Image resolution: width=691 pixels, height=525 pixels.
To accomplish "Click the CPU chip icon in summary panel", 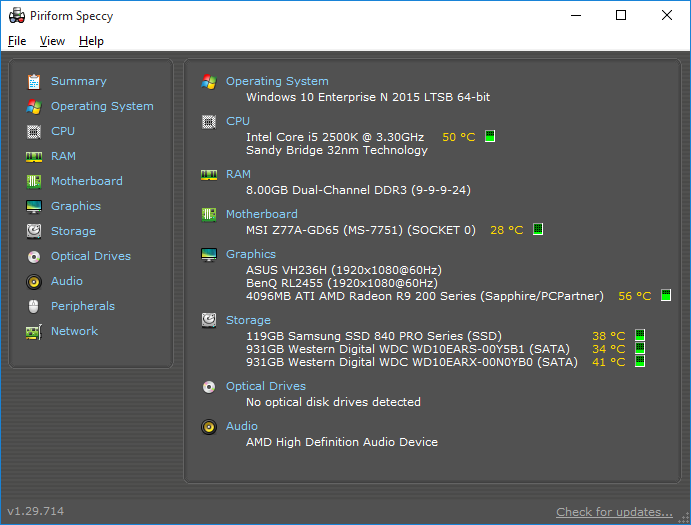I will (209, 122).
